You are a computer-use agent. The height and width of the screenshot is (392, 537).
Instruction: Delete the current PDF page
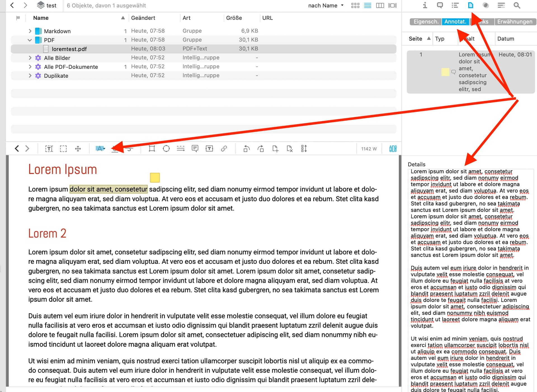coord(290,148)
